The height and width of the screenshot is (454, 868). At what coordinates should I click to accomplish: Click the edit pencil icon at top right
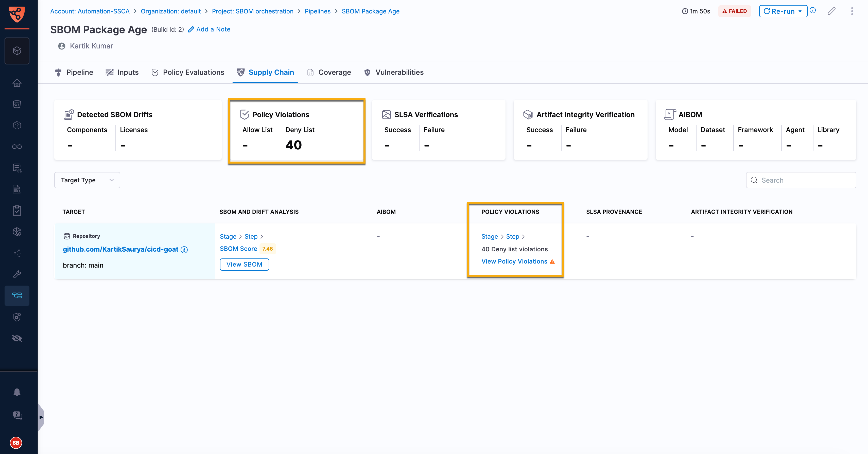832,11
